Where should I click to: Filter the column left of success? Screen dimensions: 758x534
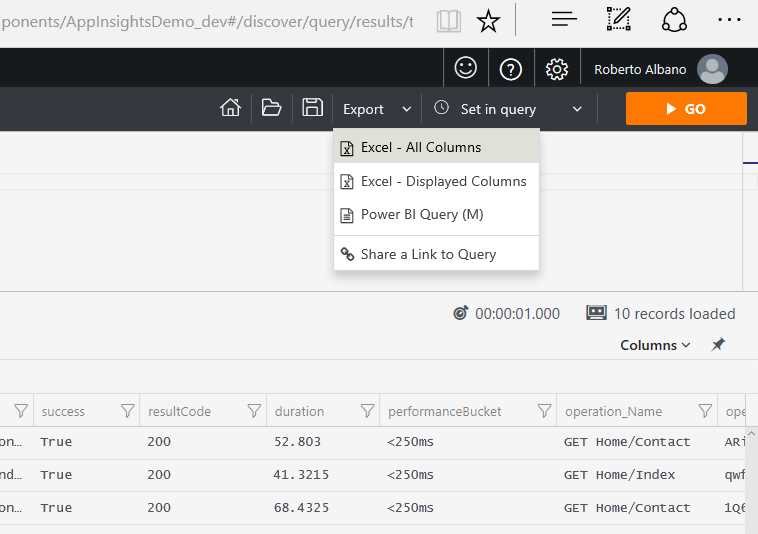point(21,411)
